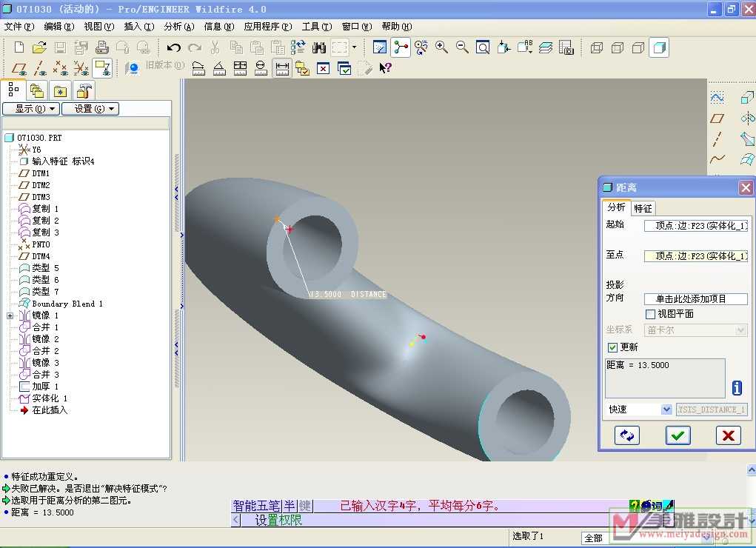Click the Diameter measurement icon
The height and width of the screenshot is (548, 756).
pyautogui.click(x=261, y=68)
